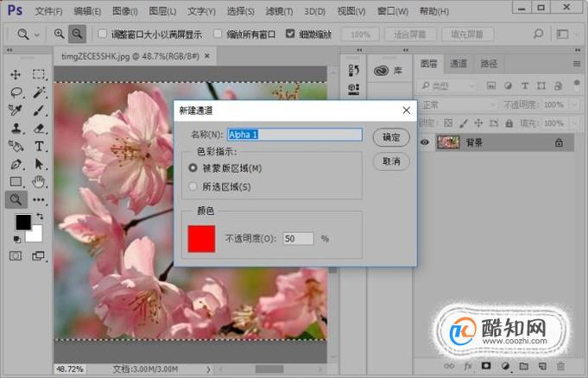The image size is (588, 378).
Task: Open the workspace switcher icon
Action: pos(562,35)
